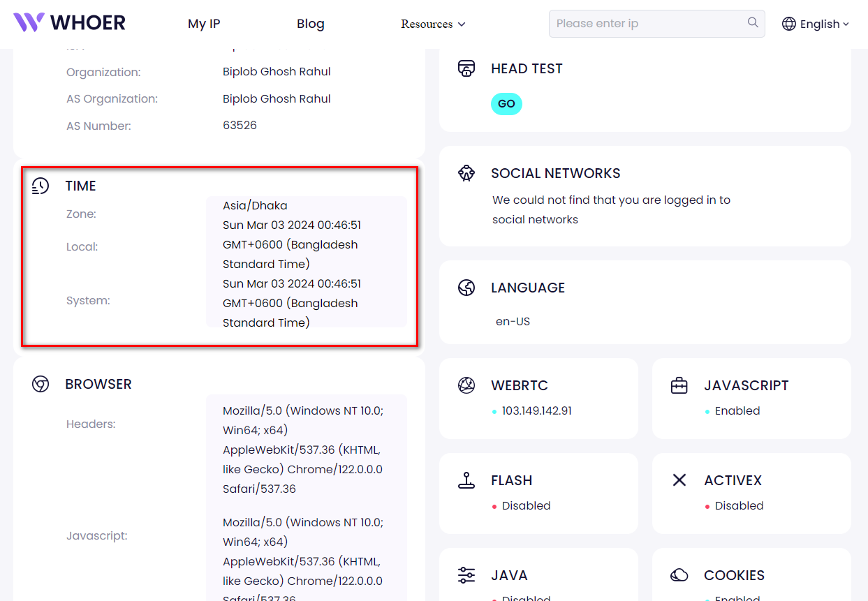The width and height of the screenshot is (868, 601).
Task: Focus the 'Please enter ip' search field
Action: tap(646, 24)
